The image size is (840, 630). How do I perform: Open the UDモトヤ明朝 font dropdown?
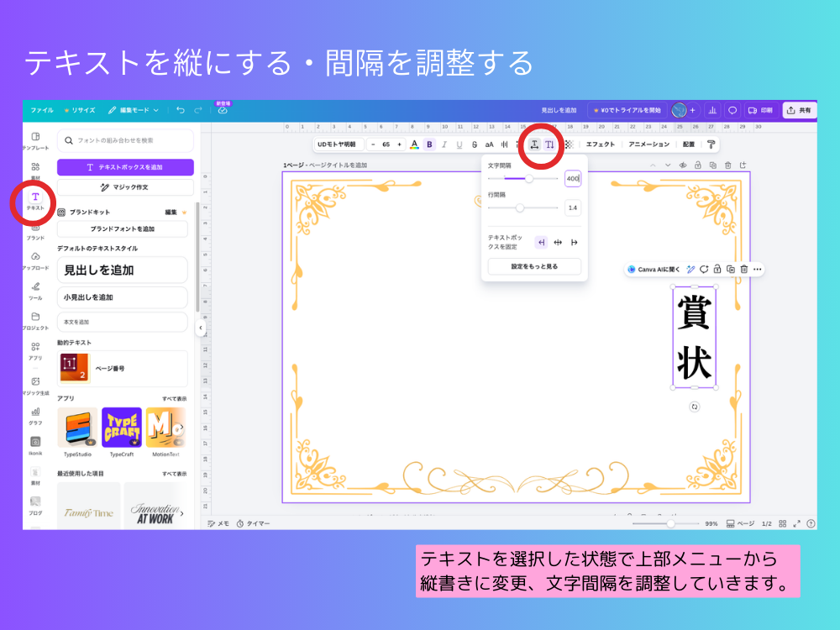338,144
